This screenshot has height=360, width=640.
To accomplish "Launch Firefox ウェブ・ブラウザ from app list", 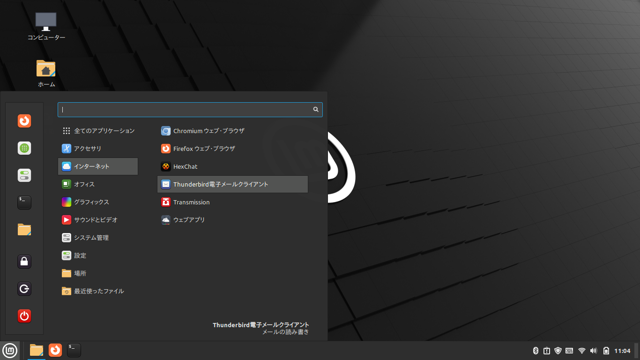I will pos(233,149).
